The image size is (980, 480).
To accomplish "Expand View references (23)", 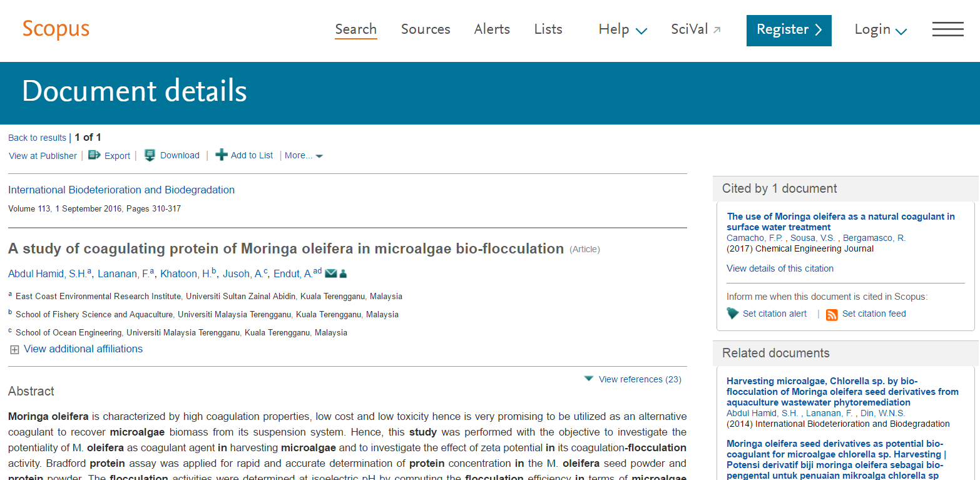I will click(633, 379).
